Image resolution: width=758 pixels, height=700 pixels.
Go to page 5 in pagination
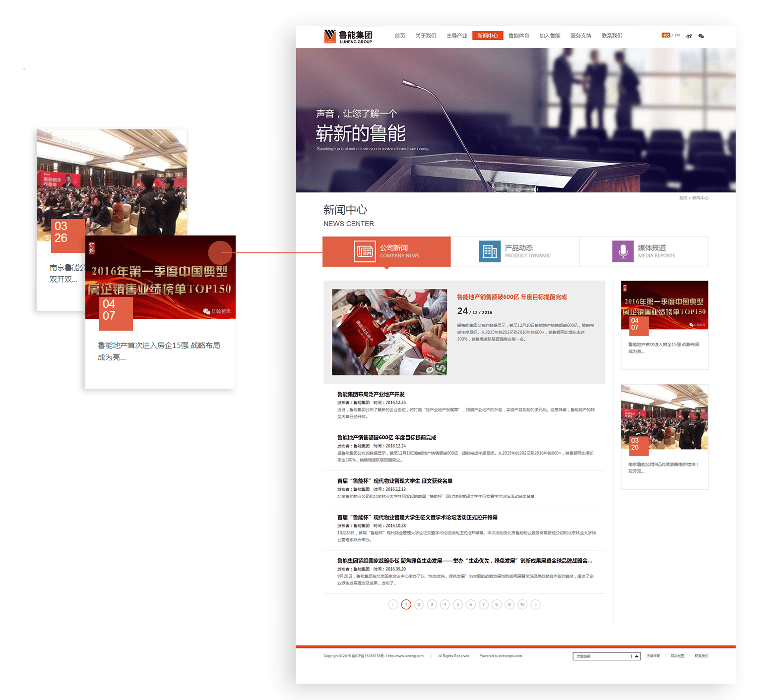pos(458,604)
